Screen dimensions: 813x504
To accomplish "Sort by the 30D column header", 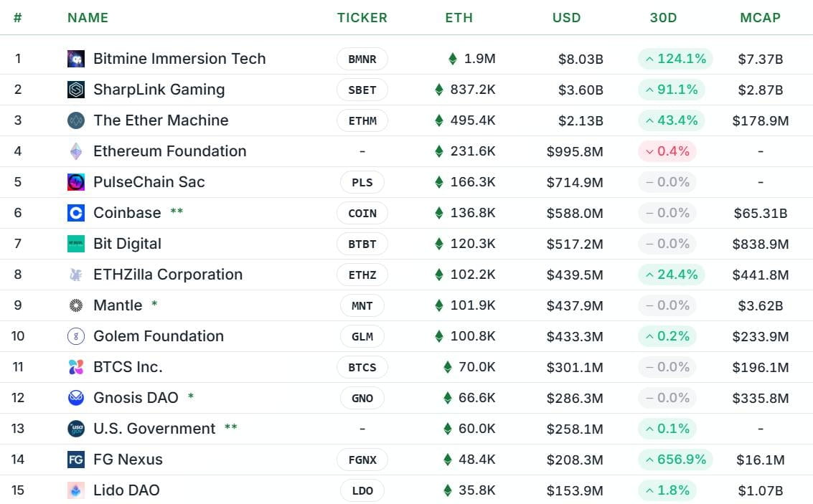I will click(x=663, y=18).
